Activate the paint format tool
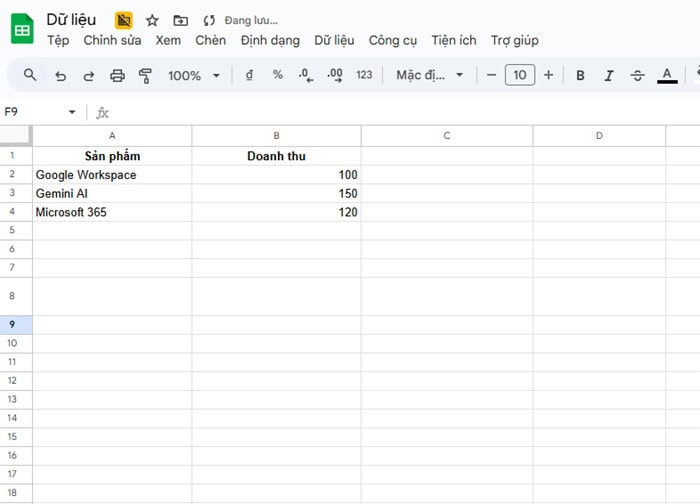 pyautogui.click(x=145, y=76)
